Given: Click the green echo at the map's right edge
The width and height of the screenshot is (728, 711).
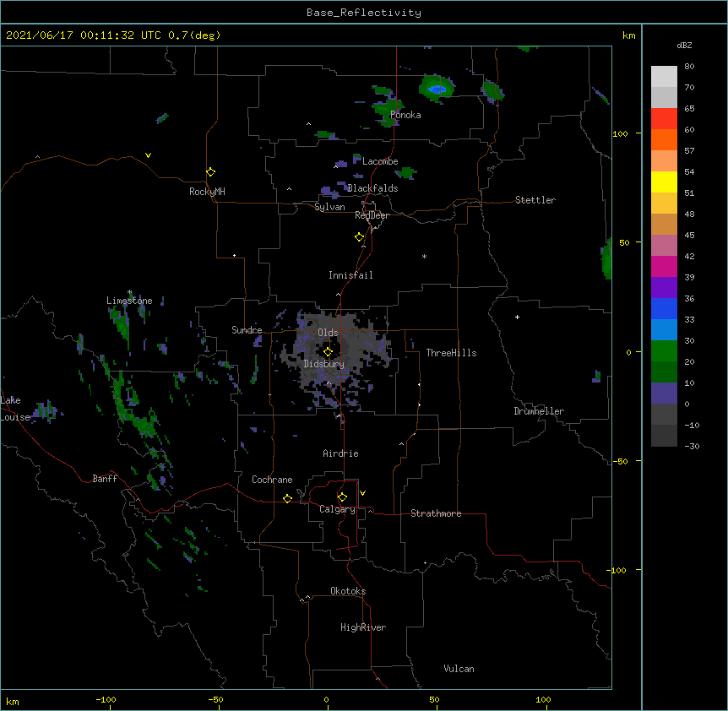Looking at the screenshot, I should click(606, 259).
